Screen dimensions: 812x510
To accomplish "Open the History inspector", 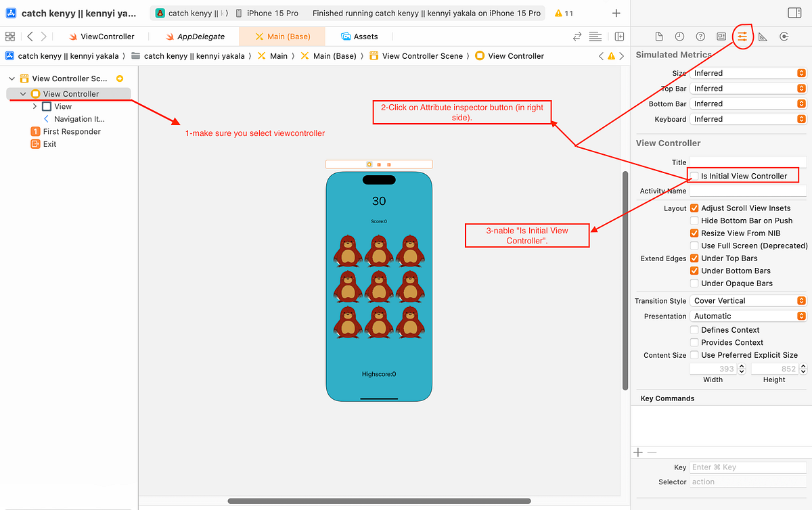I will (x=680, y=37).
